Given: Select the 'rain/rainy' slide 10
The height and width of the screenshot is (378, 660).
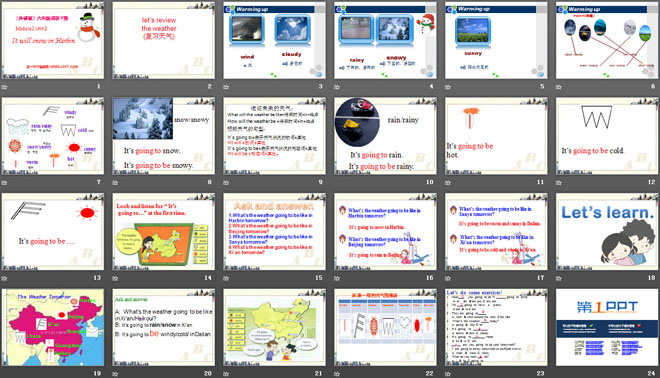Looking at the screenshot, I should click(x=385, y=136).
